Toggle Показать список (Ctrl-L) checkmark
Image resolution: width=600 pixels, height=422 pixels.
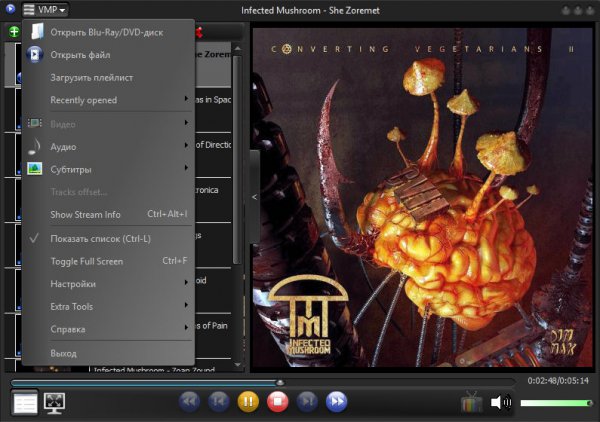(34, 238)
